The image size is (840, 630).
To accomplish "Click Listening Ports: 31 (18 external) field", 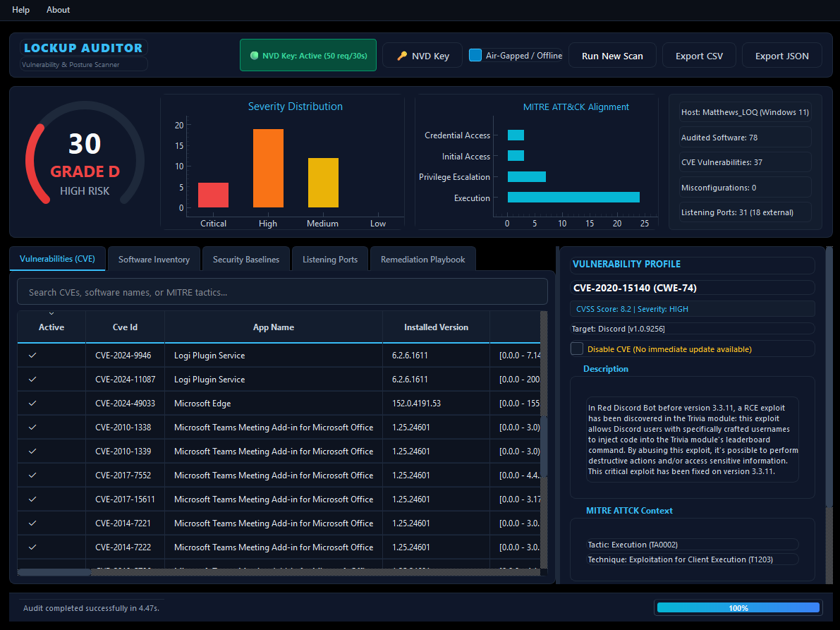I will coord(745,212).
